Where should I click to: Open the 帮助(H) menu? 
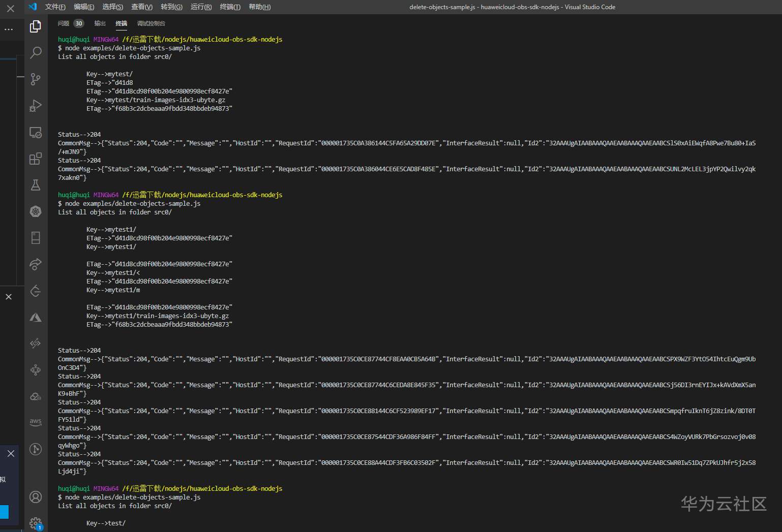[260, 7]
